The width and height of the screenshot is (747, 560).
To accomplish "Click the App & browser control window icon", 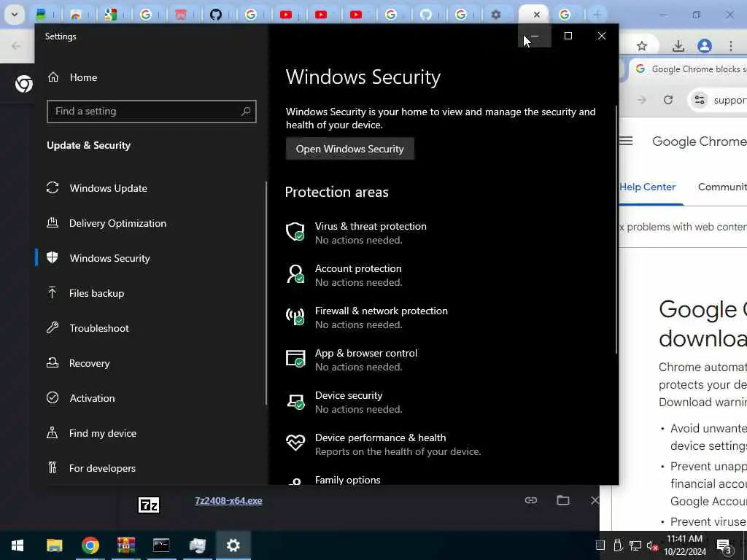I will tap(295, 359).
